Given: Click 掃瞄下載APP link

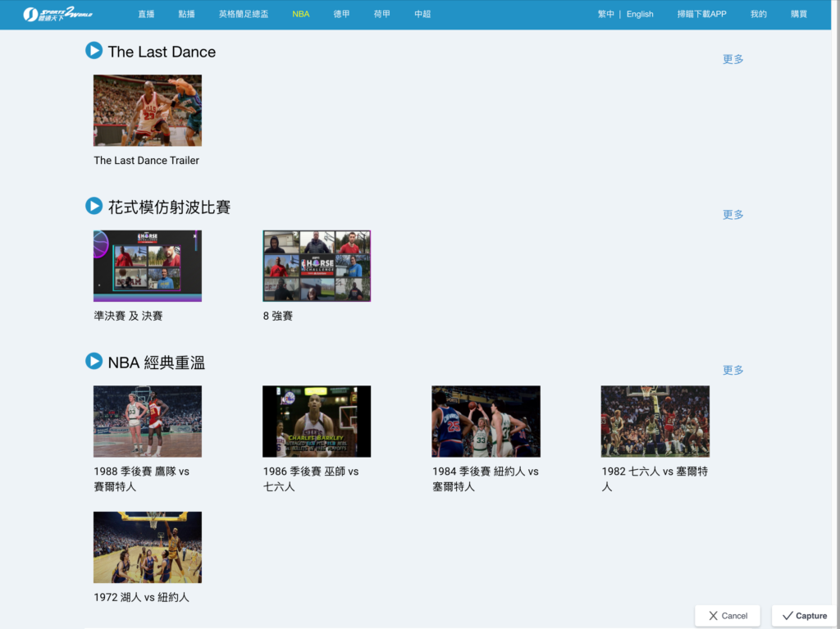Looking at the screenshot, I should (x=702, y=14).
